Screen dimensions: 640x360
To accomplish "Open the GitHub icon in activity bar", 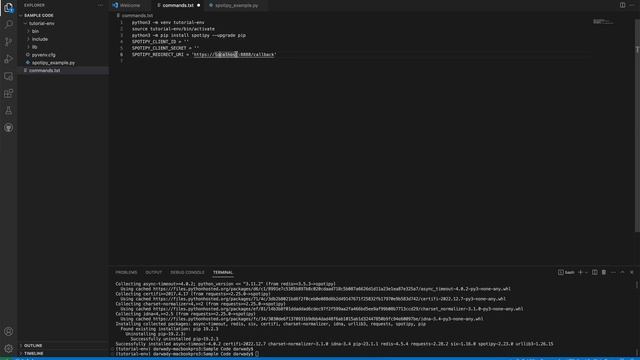I will pyautogui.click(x=8, y=128).
